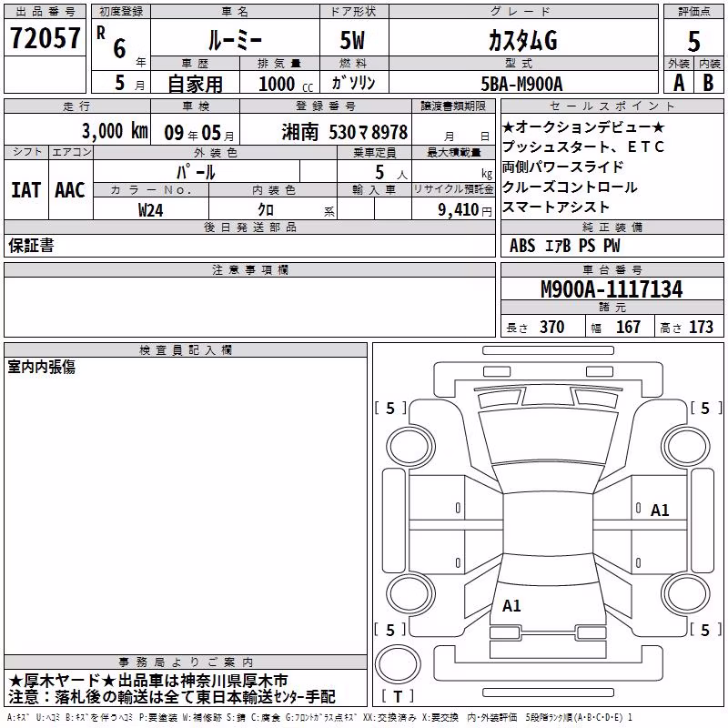Select registration number 湘南 530 マ 8978
728x728 pixels.
(x=345, y=133)
